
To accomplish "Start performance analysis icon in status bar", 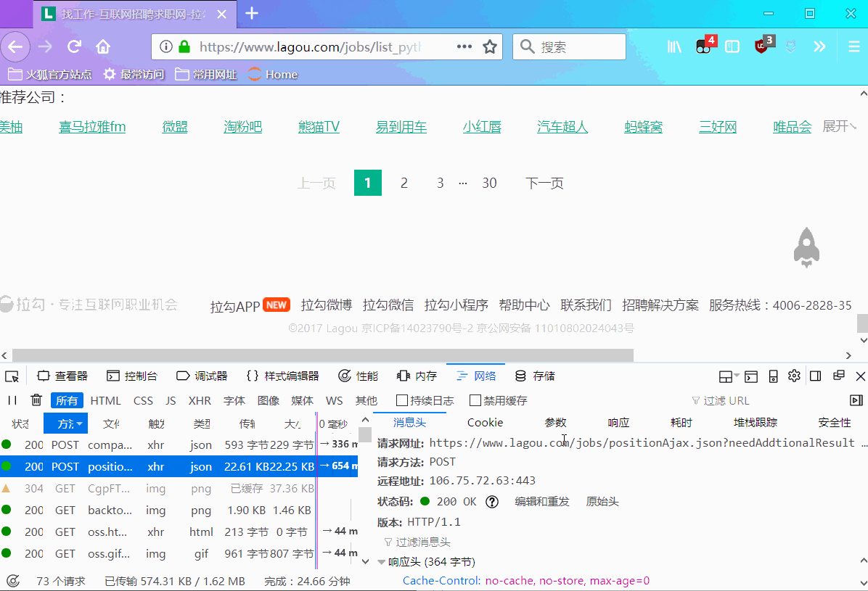I will coord(13,581).
